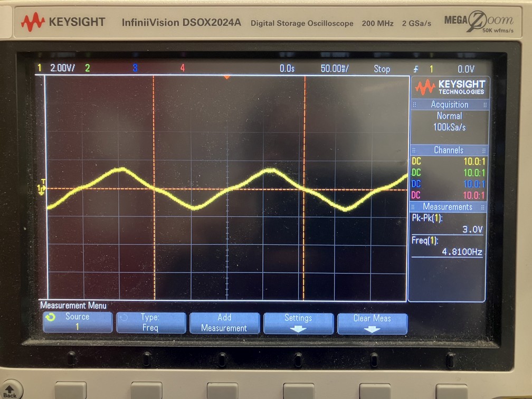Click the Stop run status indicator
Screen dimensions: 532x399
382,69
